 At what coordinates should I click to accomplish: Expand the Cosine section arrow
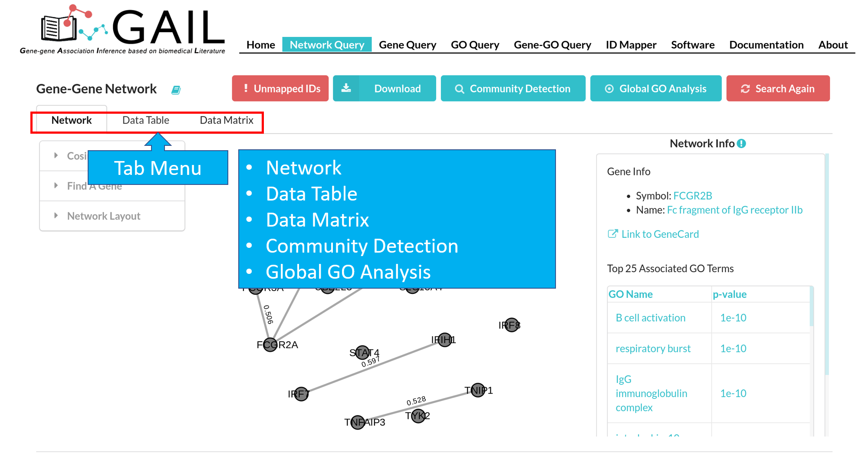(56, 155)
